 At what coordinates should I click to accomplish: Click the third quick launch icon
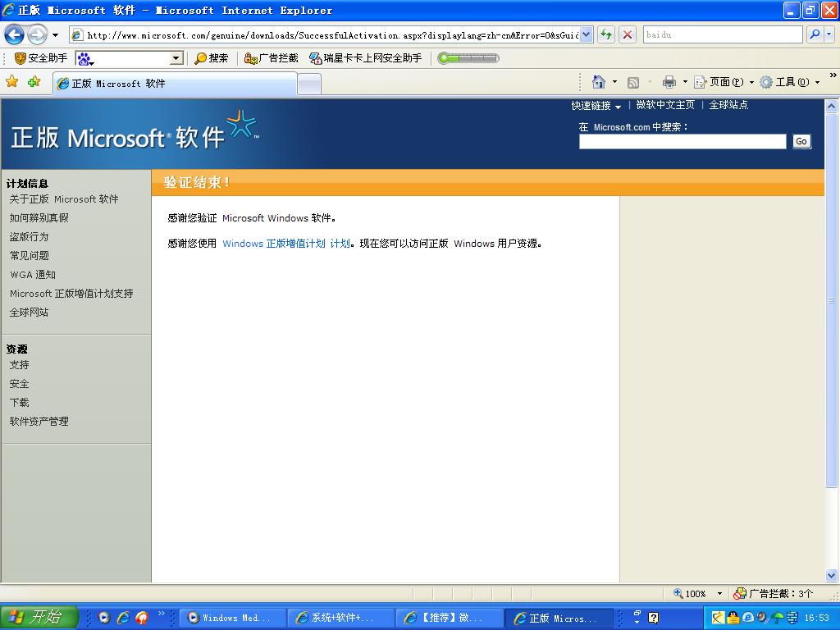point(142,618)
